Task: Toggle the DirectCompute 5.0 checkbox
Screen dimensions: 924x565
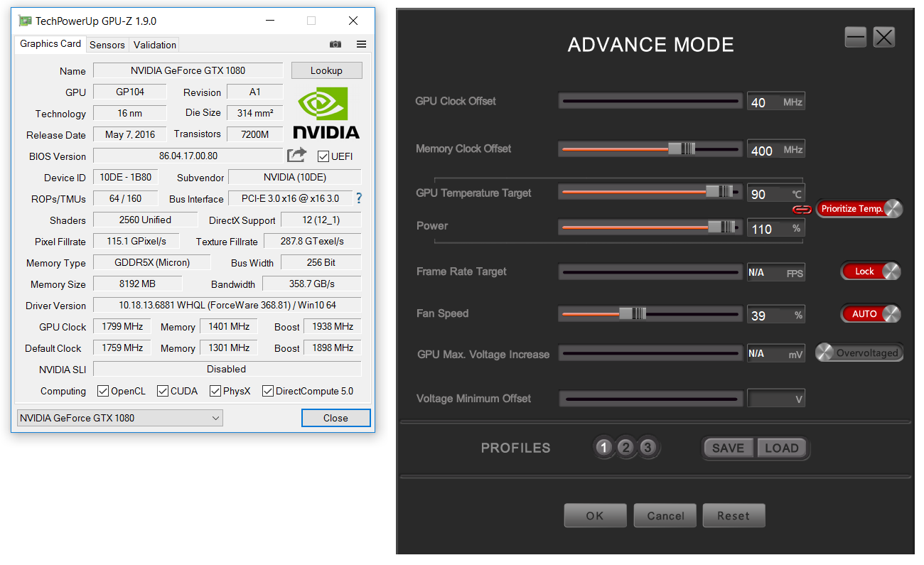Action: click(x=268, y=391)
